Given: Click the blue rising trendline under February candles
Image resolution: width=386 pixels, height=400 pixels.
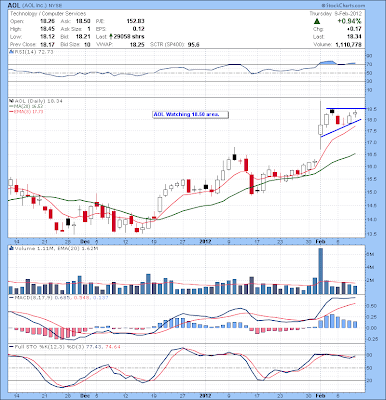Looking at the screenshot, I should 341,128.
